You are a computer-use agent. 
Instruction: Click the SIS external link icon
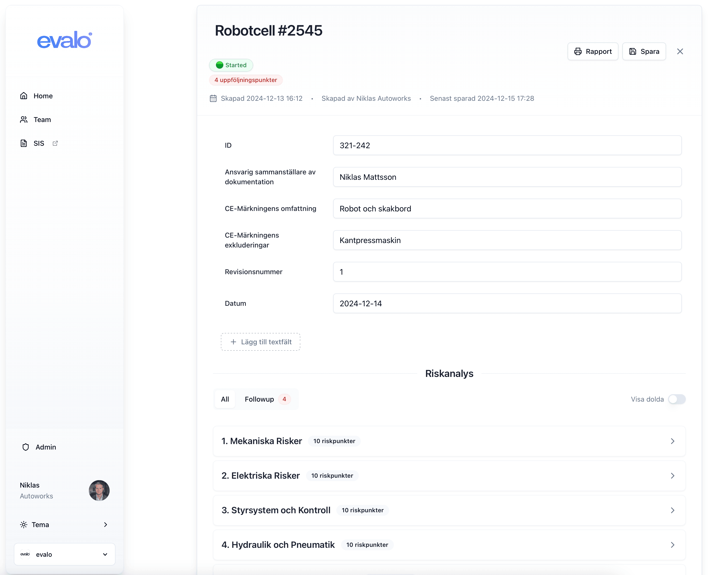[x=55, y=143]
